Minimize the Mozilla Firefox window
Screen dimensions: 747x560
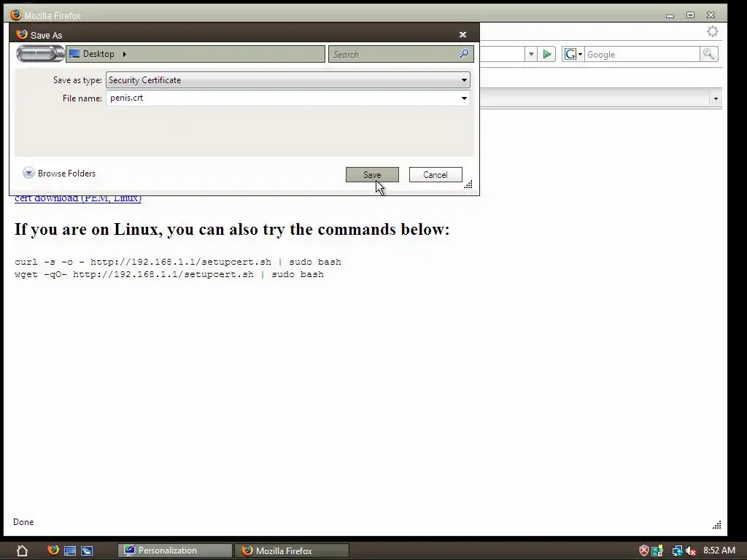[670, 16]
